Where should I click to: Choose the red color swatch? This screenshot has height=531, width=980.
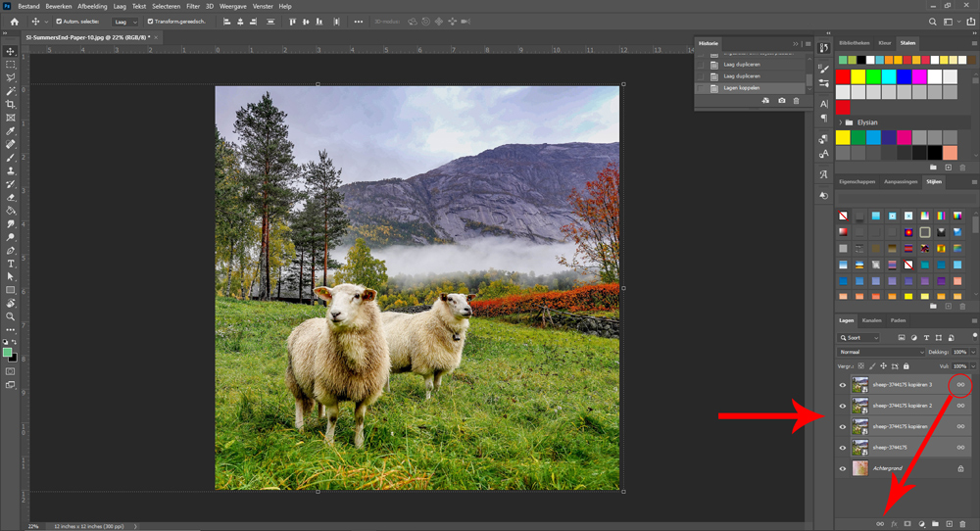point(843,76)
